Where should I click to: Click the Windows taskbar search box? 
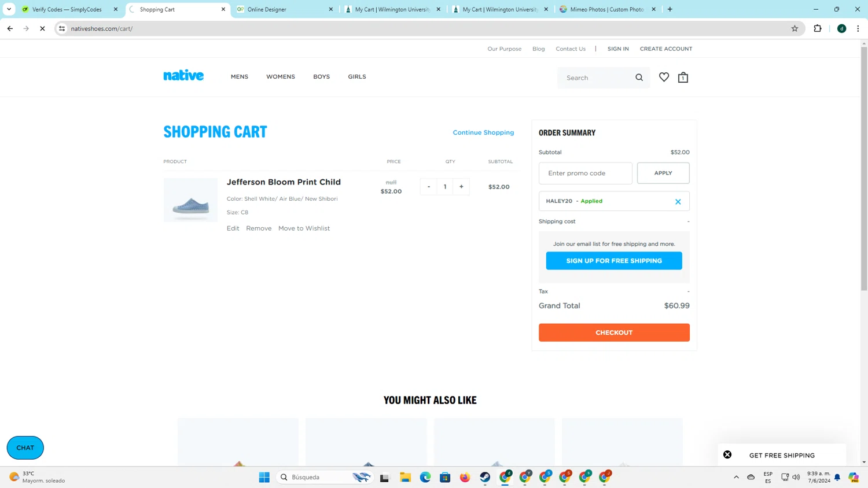(x=324, y=477)
